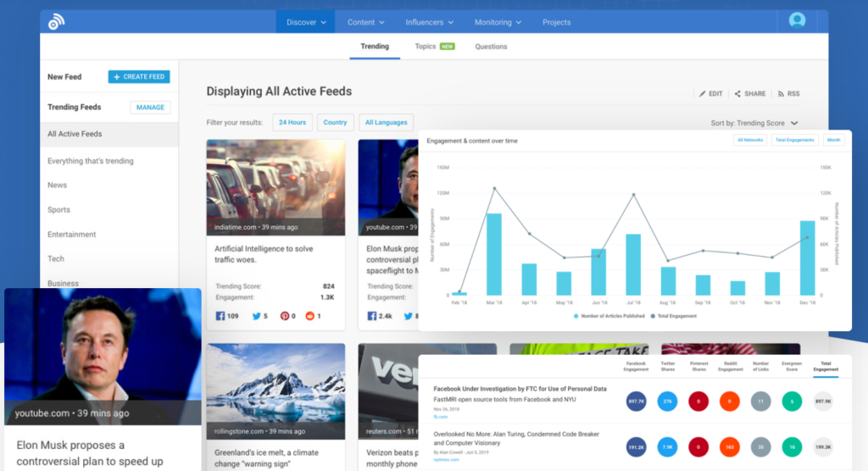Click the Manage button for Trending Feeds
The height and width of the screenshot is (471, 868).
(x=150, y=108)
